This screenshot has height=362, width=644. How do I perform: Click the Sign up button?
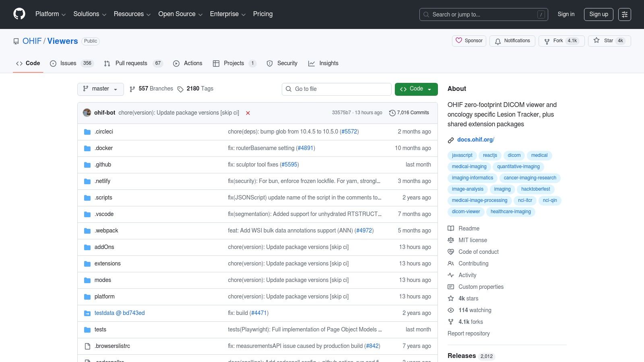599,14
